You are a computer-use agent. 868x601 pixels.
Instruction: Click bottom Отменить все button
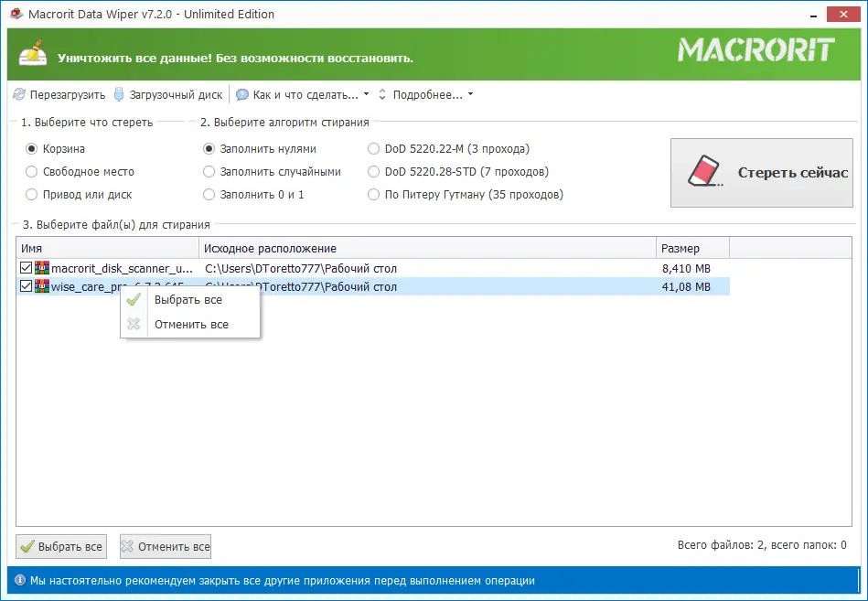pos(166,546)
